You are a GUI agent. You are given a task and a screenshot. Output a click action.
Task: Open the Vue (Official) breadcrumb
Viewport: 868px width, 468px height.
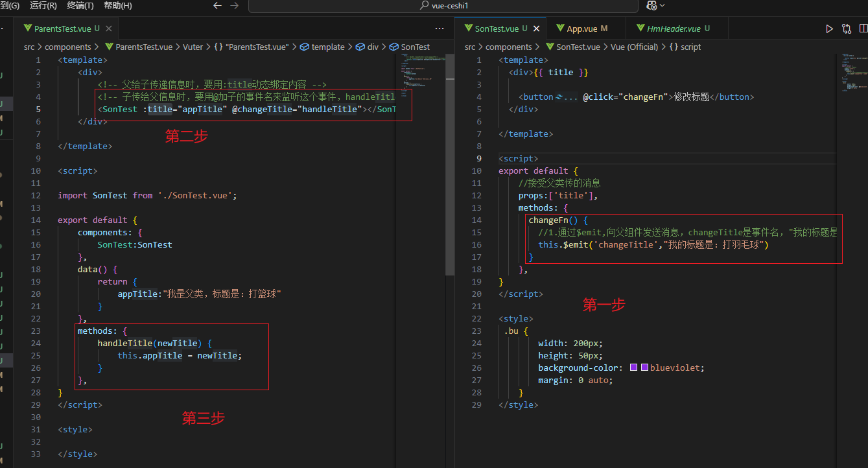point(634,47)
